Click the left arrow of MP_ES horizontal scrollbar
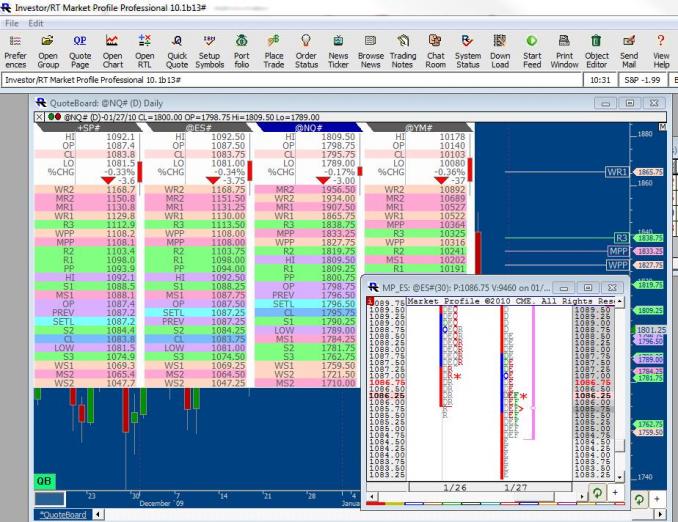 tap(371, 496)
